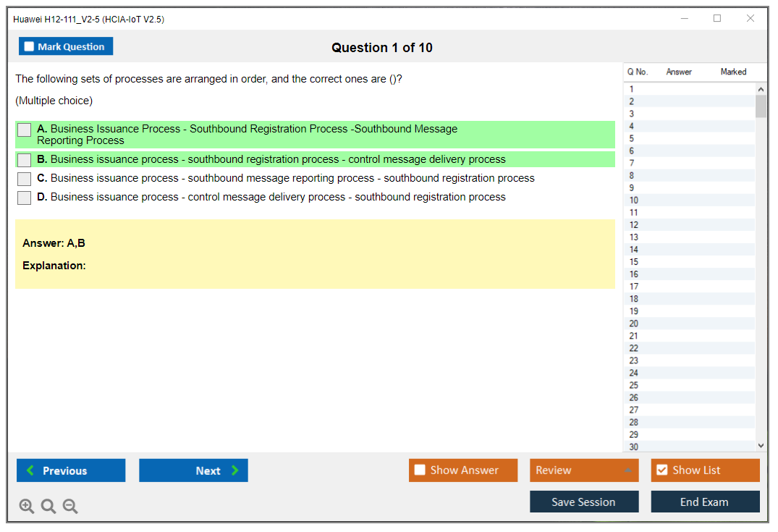Image resolution: width=778 pixels, height=532 pixels.
Task: Click the reset zoom magnifier icon
Action: click(48, 507)
